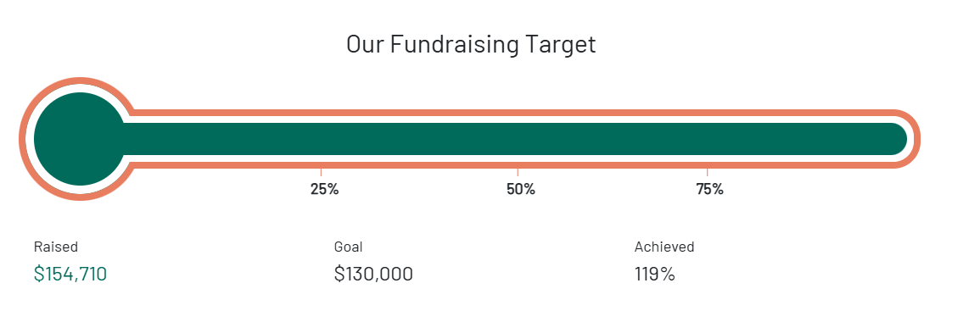980x322 pixels.
Task: Click the tick mark above 75%
Action: tap(707, 172)
